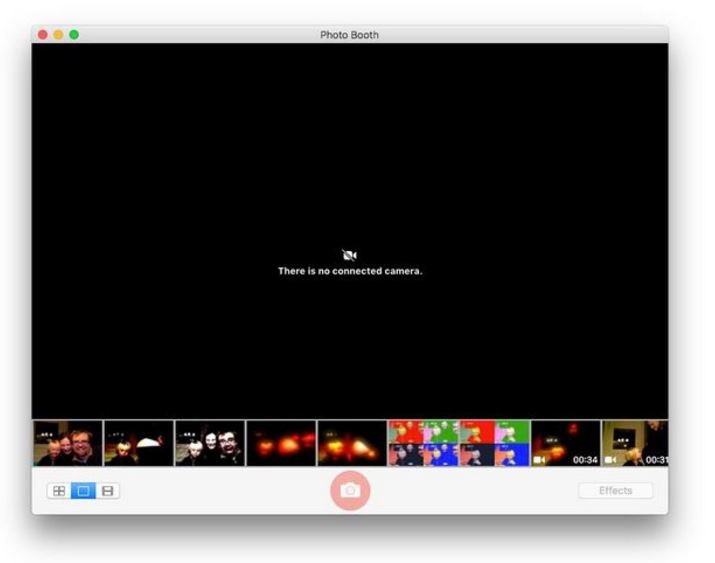Image resolution: width=715 pixels, height=563 pixels.
Task: Close the Photo Booth window
Action: (x=43, y=35)
